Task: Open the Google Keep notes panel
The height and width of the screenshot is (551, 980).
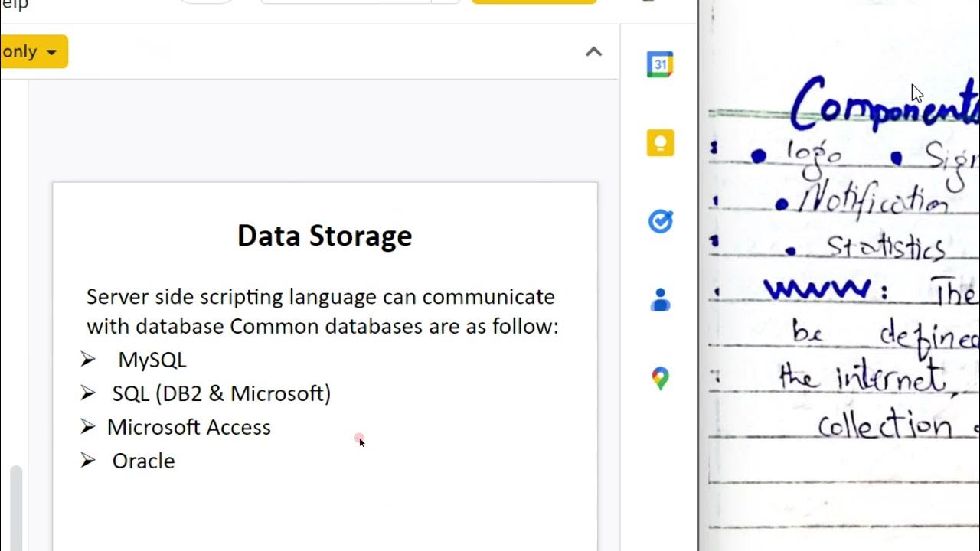Action: pos(660,143)
